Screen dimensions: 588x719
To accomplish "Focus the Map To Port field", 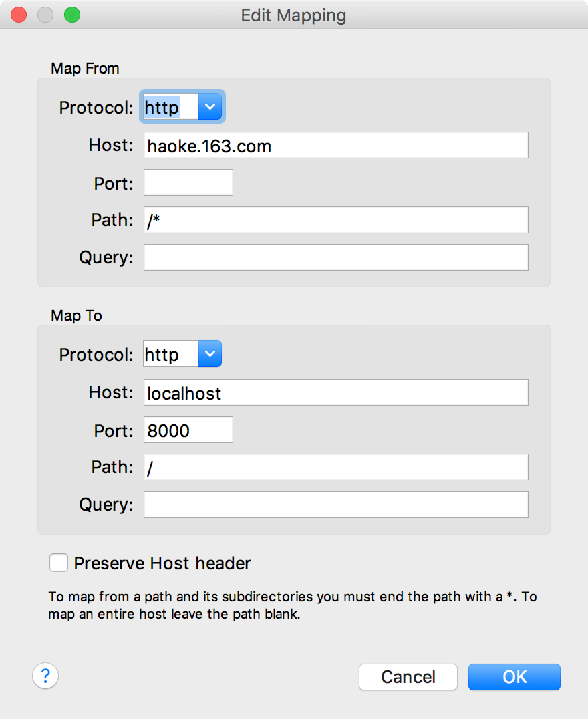I will (188, 430).
